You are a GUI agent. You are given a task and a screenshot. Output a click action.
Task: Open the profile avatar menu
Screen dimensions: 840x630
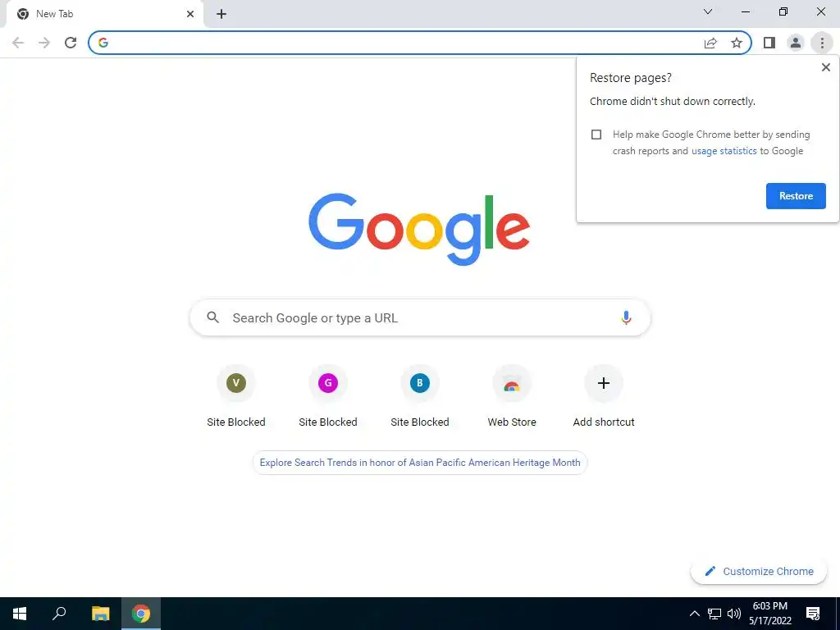point(796,43)
